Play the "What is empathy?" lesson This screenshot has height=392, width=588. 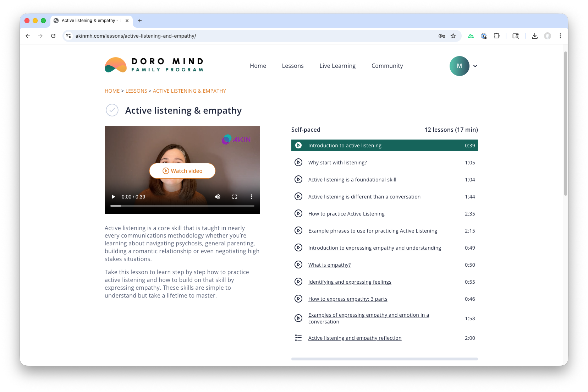tap(329, 265)
